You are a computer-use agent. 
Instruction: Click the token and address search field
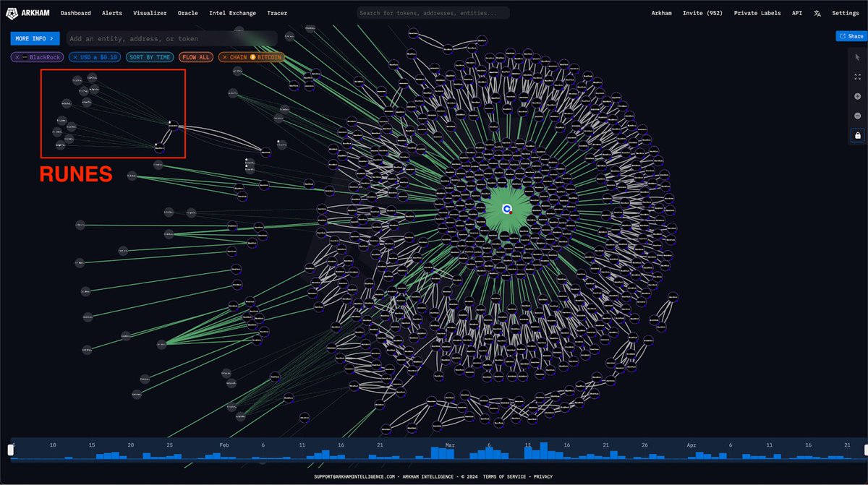(433, 13)
